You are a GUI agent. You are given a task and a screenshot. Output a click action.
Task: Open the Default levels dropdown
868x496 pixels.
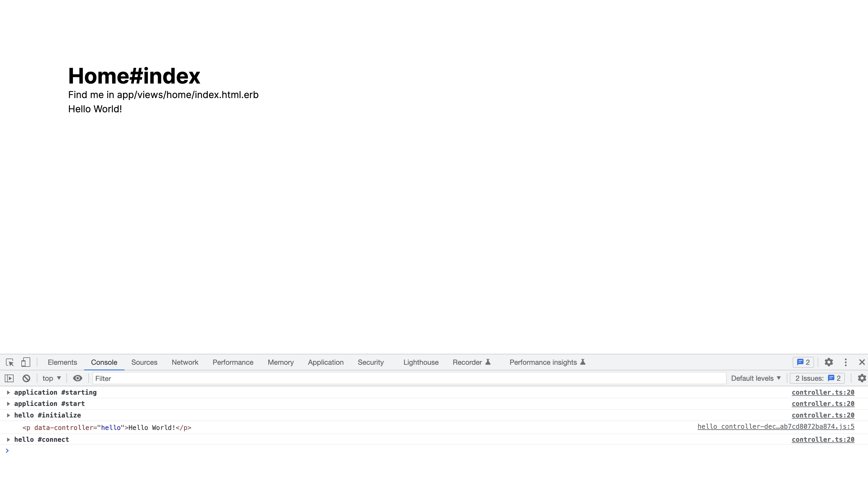pyautogui.click(x=756, y=378)
